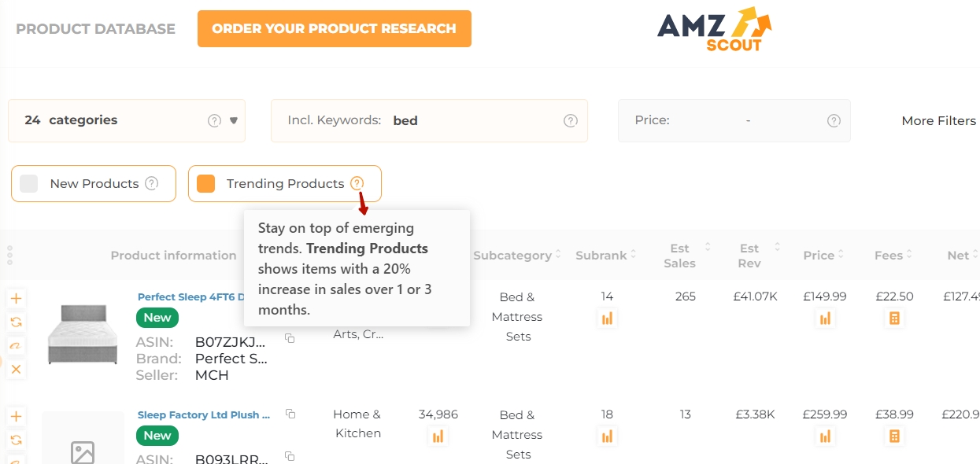This screenshot has height=464, width=980.
Task: Open price history chart for Perfect Sleep bed
Action: [x=825, y=318]
